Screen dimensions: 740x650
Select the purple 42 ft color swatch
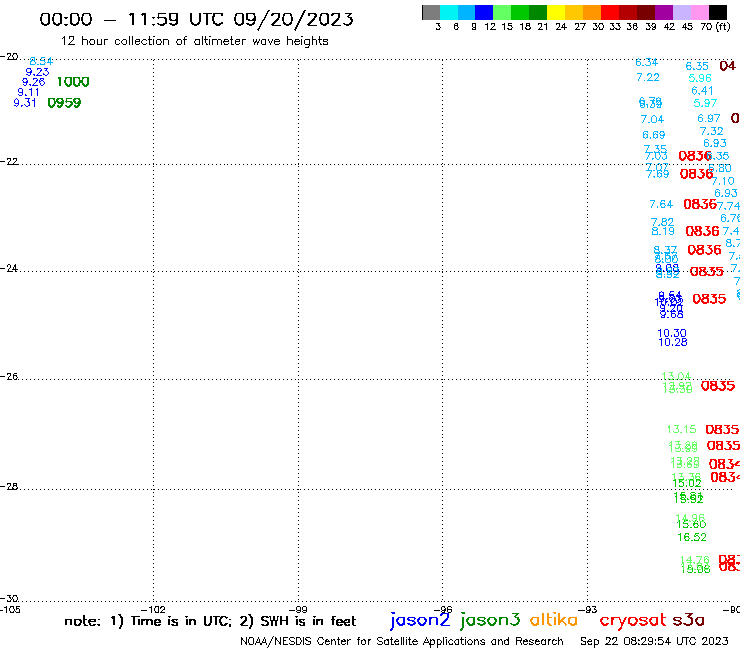point(663,12)
